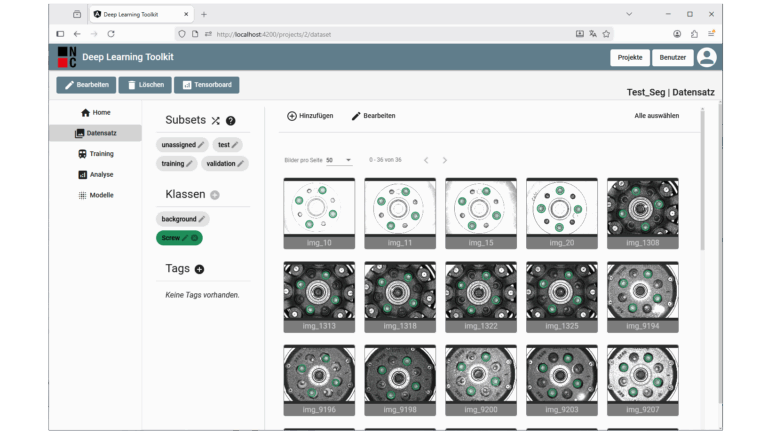Image resolution: width=768 pixels, height=432 pixels.
Task: Open the user avatar profile icon
Action: pos(706,57)
